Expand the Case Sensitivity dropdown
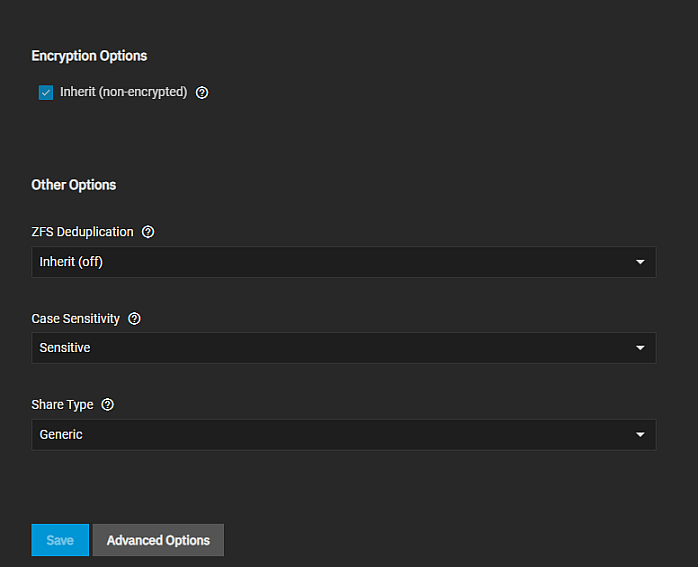This screenshot has width=698, height=567. pos(343,348)
